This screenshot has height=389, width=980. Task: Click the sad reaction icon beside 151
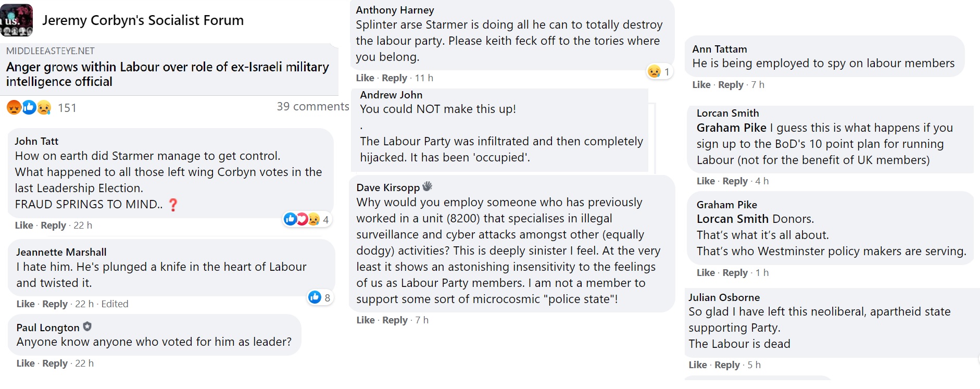[x=44, y=107]
